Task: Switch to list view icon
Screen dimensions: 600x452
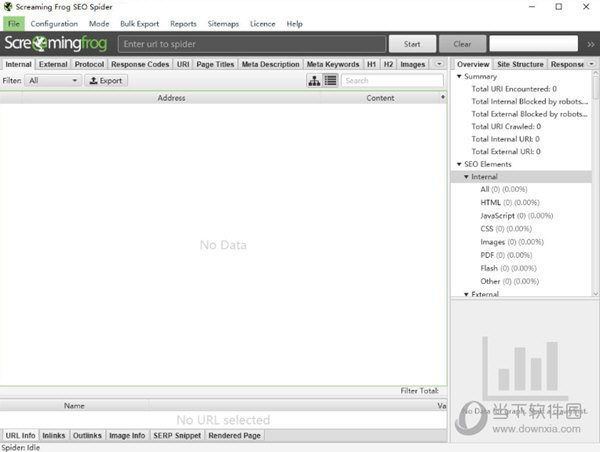Action: click(331, 81)
